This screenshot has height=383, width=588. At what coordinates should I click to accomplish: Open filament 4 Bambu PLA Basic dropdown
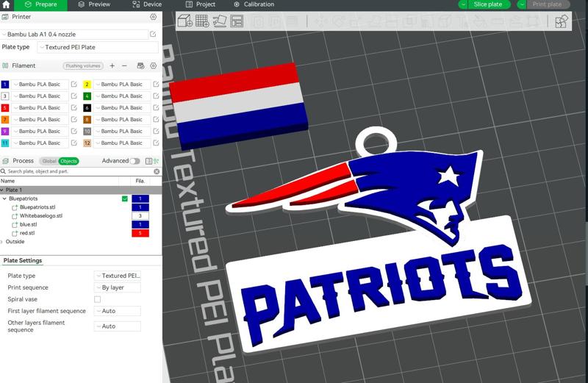click(122, 96)
